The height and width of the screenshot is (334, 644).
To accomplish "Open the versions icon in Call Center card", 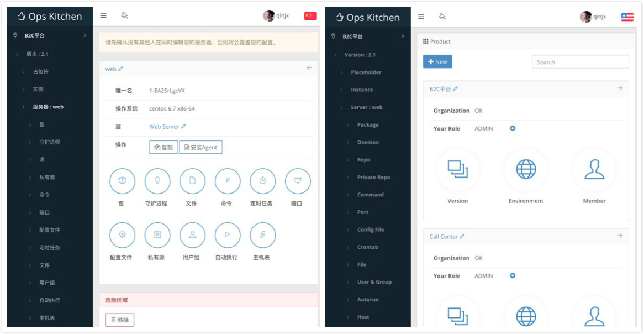I will pyautogui.click(x=457, y=316).
